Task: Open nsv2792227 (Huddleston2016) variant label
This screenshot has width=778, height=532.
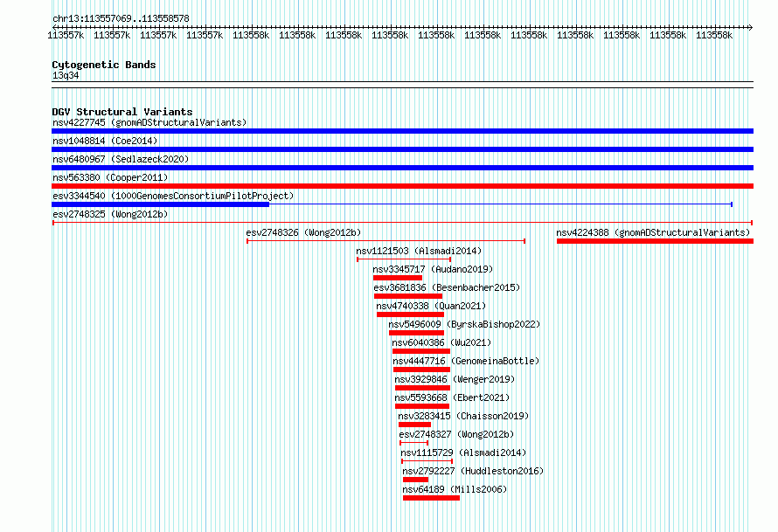Action: [x=473, y=471]
